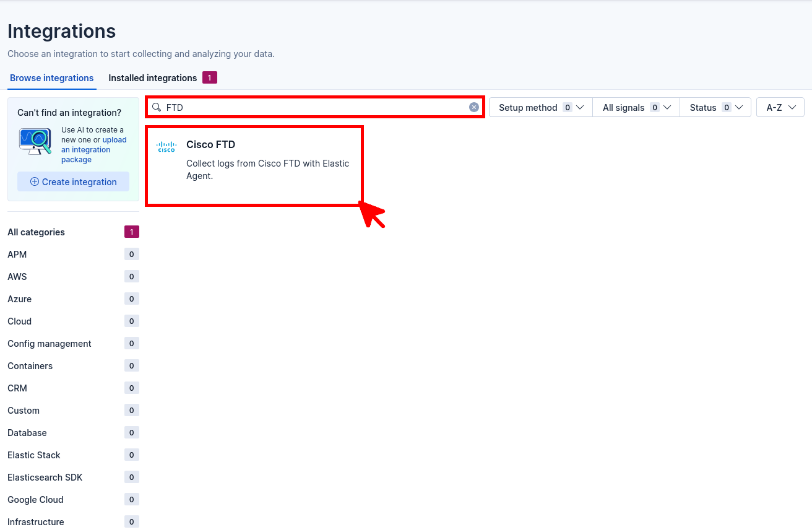Follow the upload an integration package link
The image size is (812, 532).
(94, 149)
